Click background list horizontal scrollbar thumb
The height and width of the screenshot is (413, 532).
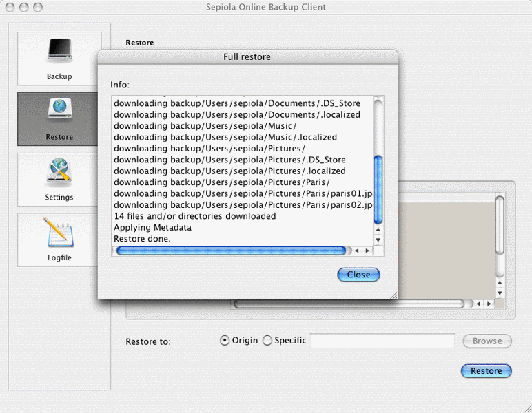click(x=349, y=304)
